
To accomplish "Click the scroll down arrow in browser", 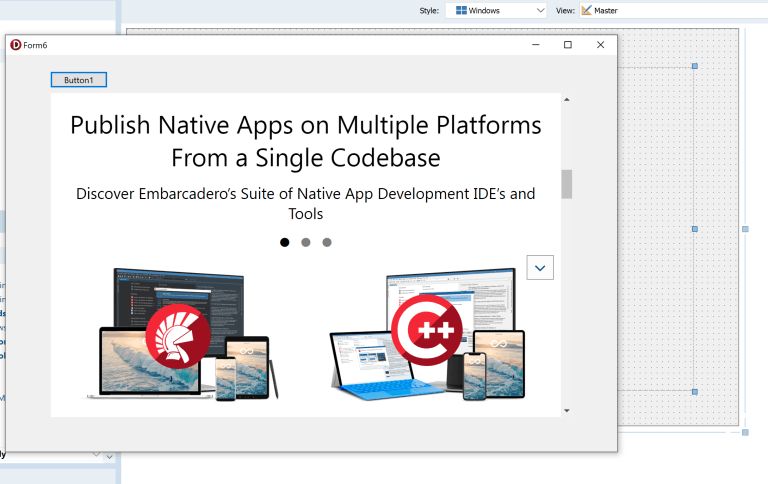I will point(566,410).
